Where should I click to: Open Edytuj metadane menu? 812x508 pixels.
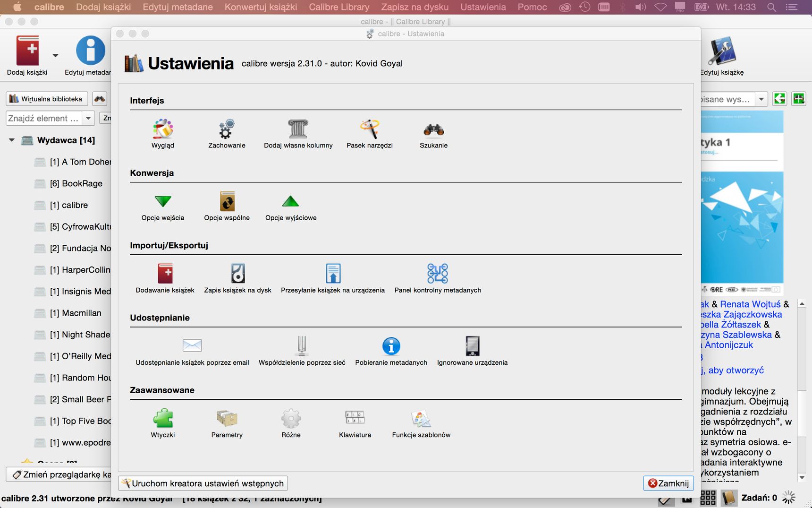point(178,7)
